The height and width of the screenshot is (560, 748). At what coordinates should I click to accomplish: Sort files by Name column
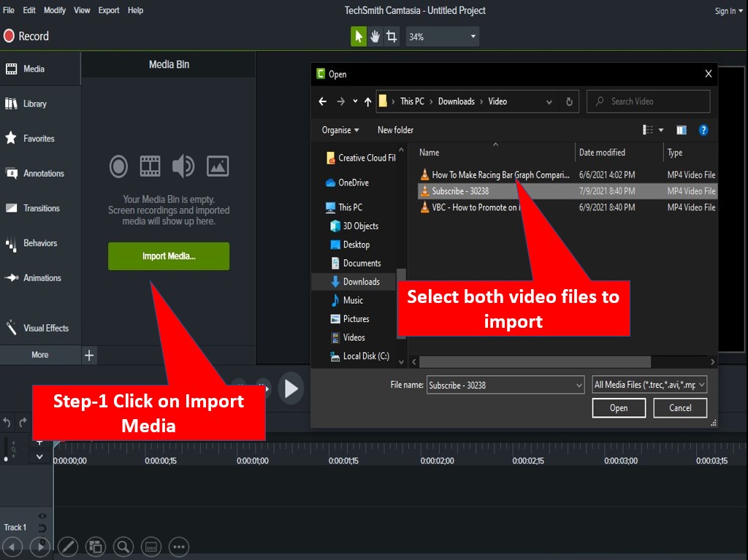(x=429, y=153)
